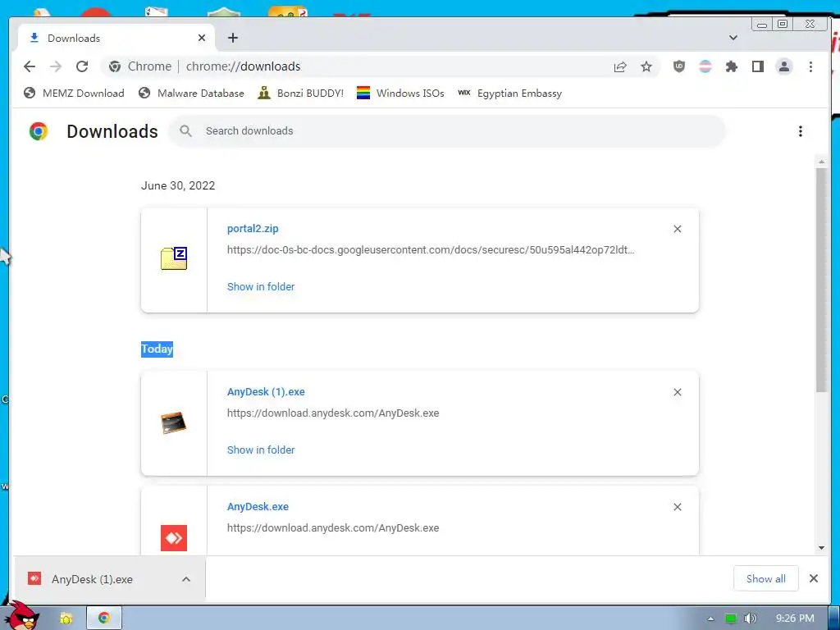Go back using the browser back arrow

point(30,66)
